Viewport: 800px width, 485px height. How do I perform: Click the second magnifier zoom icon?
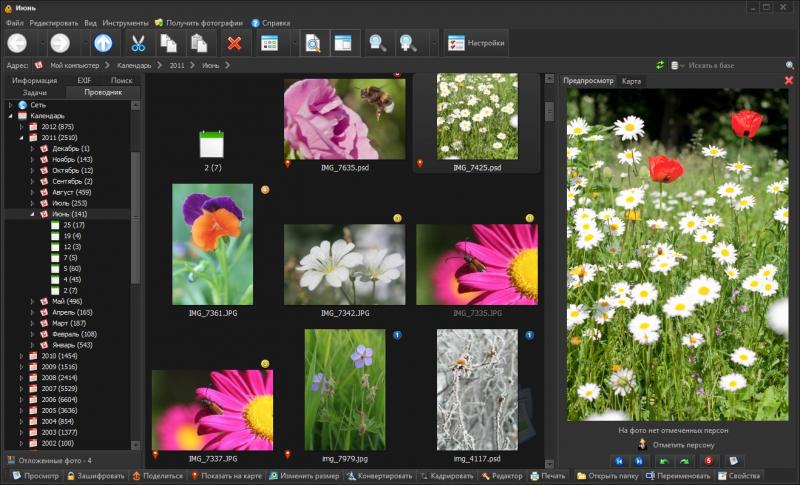pos(408,43)
